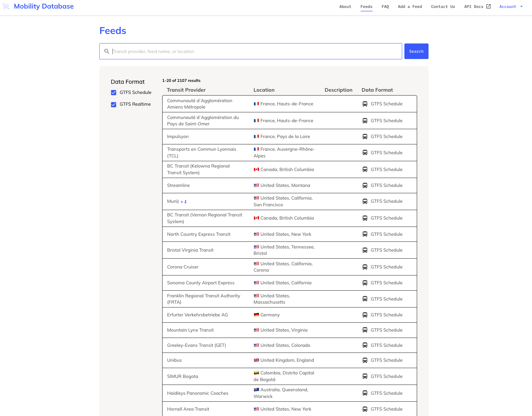The width and height of the screenshot is (532, 416).
Task: Click the bus icon in the Mountain Lynx Transit row
Action: coord(365,330)
